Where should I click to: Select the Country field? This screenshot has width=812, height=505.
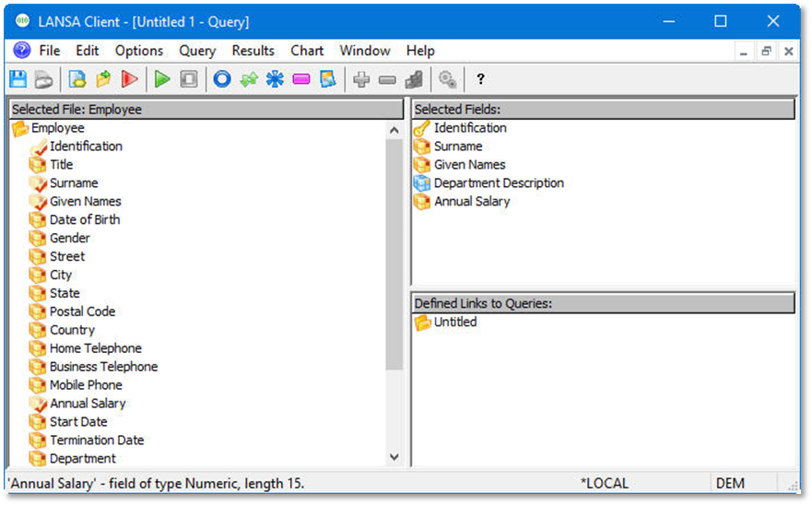pos(72,330)
